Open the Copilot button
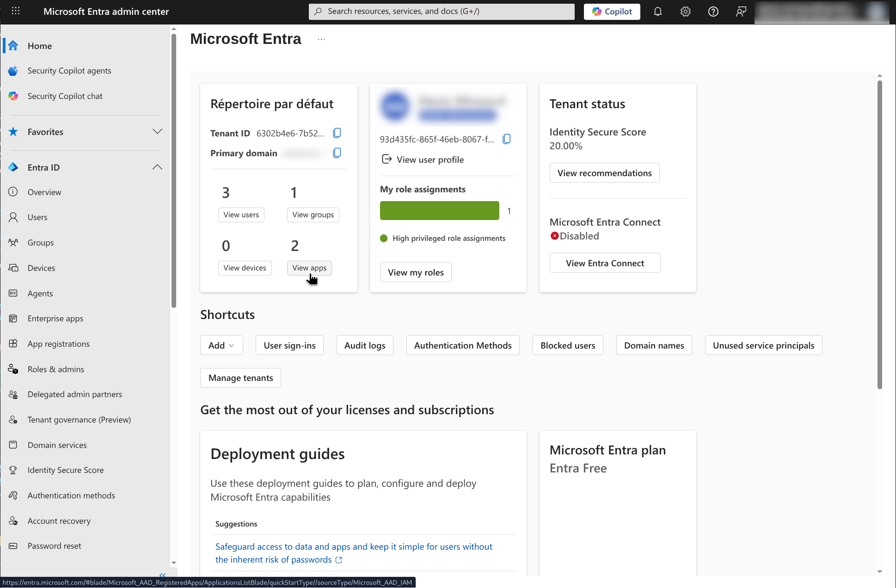Screen dimensions: 896x588 click(612, 12)
